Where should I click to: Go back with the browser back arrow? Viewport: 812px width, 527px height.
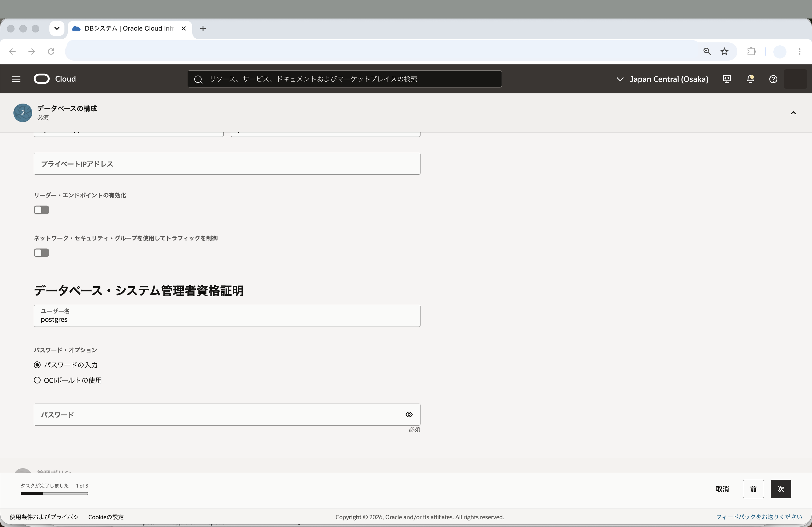pyautogui.click(x=12, y=52)
